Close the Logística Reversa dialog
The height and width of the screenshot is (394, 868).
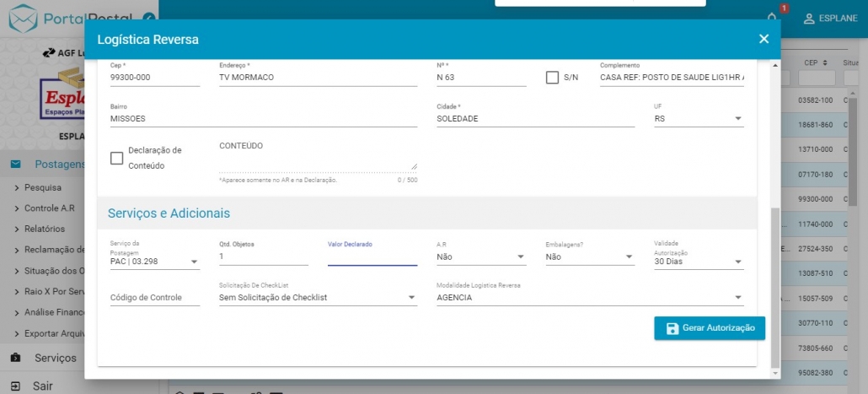[764, 39]
